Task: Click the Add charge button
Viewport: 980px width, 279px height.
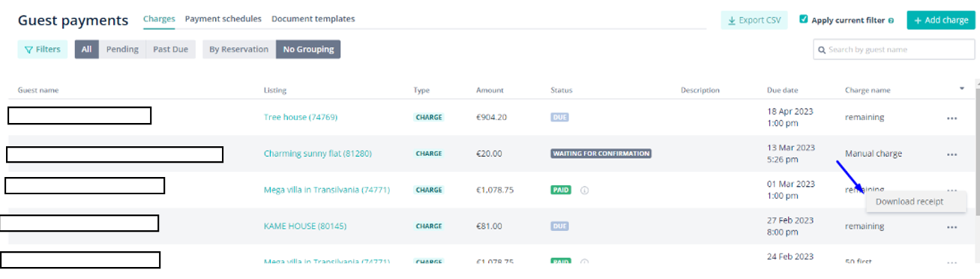Action: click(941, 20)
